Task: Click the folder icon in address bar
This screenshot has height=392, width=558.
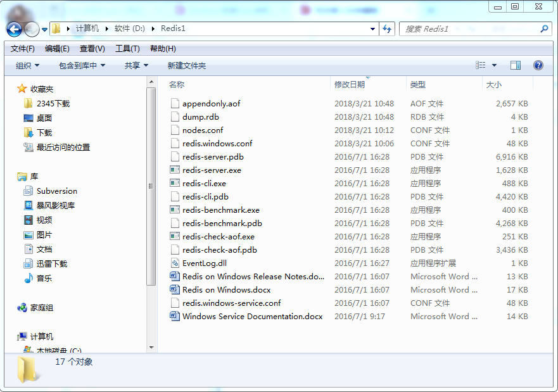Action: point(56,28)
